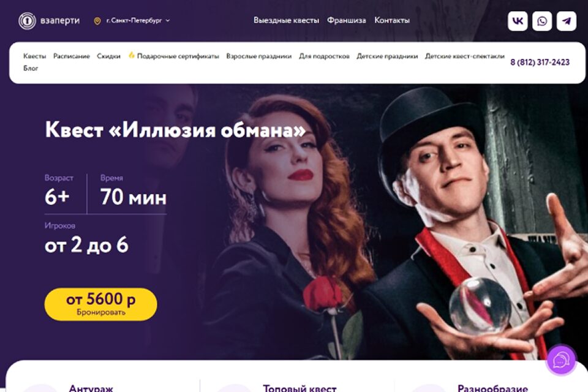The height and width of the screenshot is (392, 588).
Task: Click the yellow Бронировать booking button
Action: pos(100,304)
